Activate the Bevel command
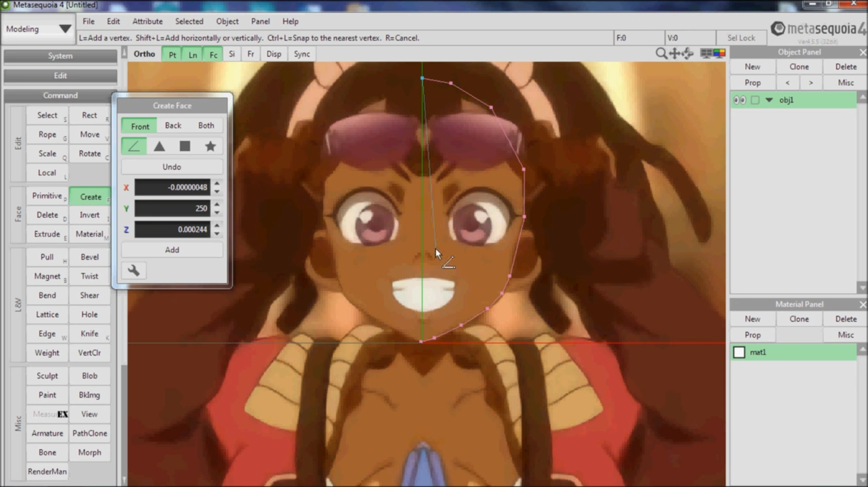The width and height of the screenshot is (868, 487). (89, 257)
